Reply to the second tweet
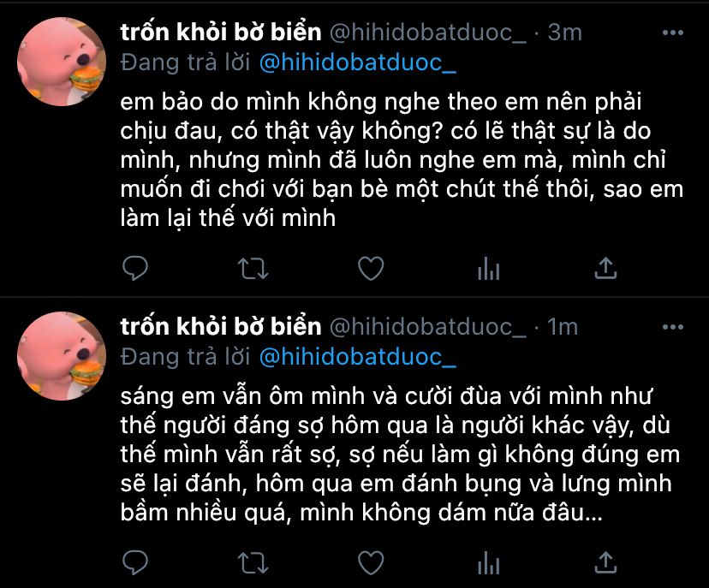Viewport: 709px width, 588px height. coord(135,562)
